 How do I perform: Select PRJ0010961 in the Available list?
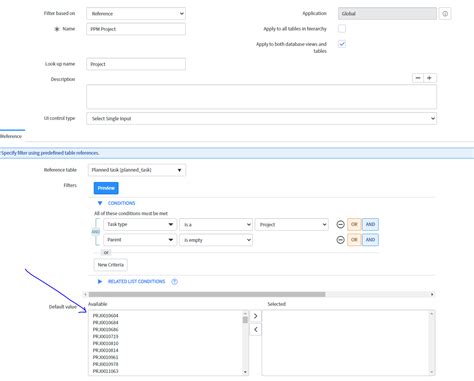[105, 357]
